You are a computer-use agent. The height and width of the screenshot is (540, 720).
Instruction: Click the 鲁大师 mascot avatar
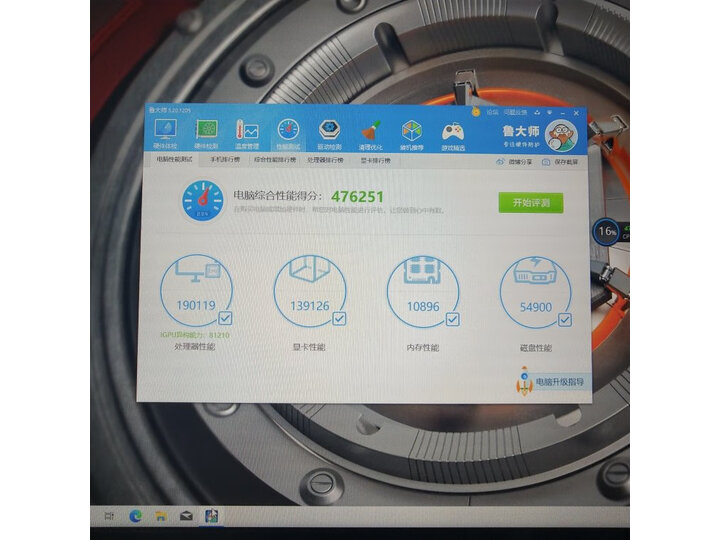point(561,135)
